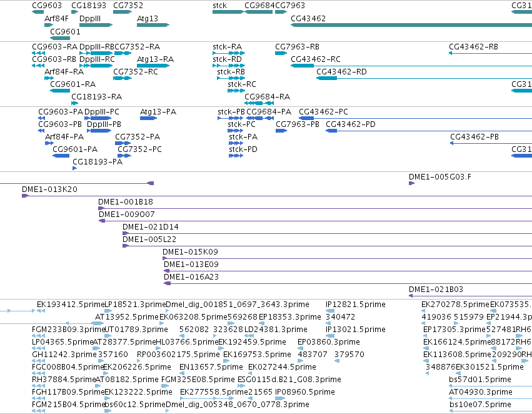532x414 pixels.
Task: Click the Atg13-PA protein bar
Action: pos(148,118)
